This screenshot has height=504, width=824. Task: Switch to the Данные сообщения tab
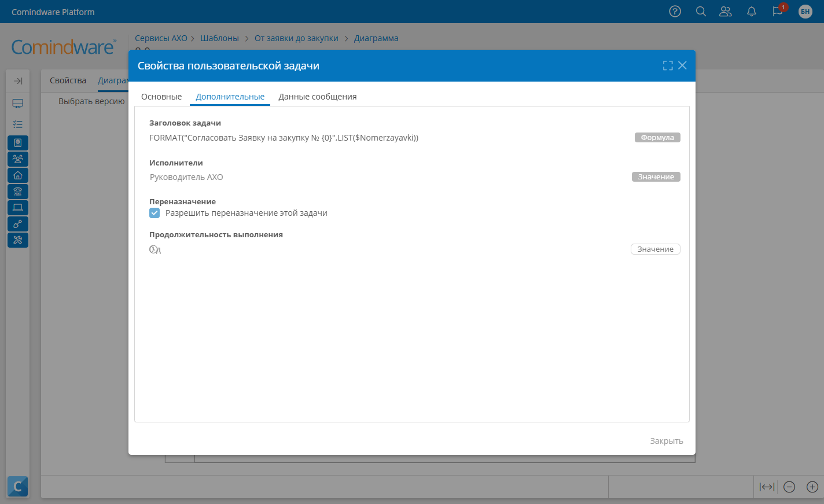[317, 97]
